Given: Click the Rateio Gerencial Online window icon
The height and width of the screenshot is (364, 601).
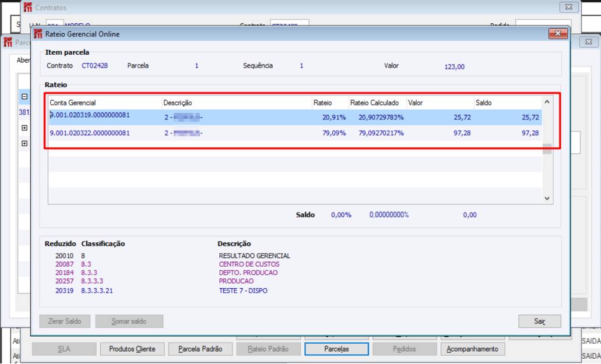Looking at the screenshot, I should (x=38, y=34).
